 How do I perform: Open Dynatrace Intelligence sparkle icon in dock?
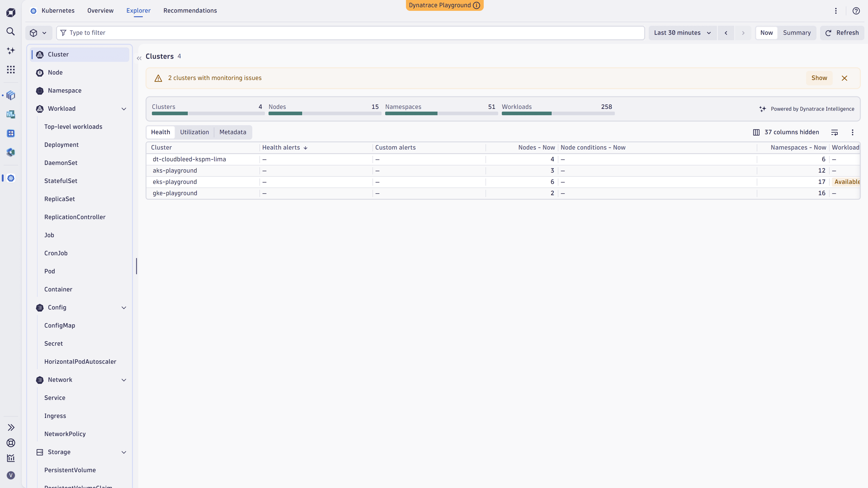click(11, 51)
